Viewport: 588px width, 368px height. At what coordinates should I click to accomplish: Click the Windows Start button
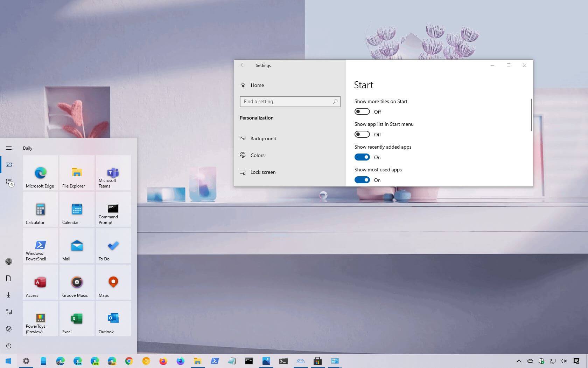(9, 361)
